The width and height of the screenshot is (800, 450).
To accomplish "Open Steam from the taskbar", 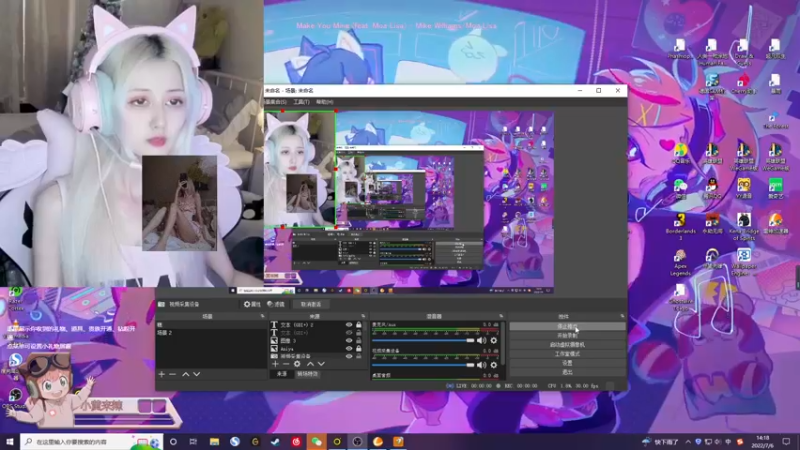I will [x=276, y=442].
